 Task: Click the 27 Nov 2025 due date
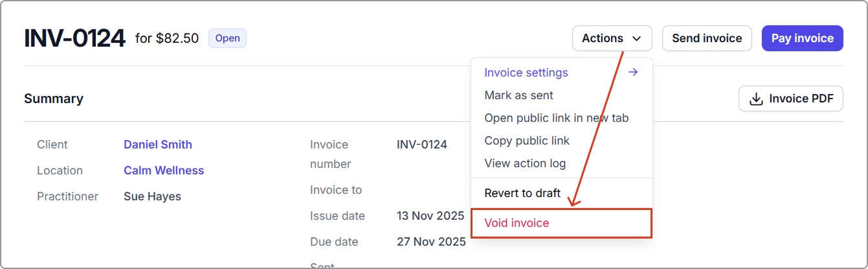431,242
